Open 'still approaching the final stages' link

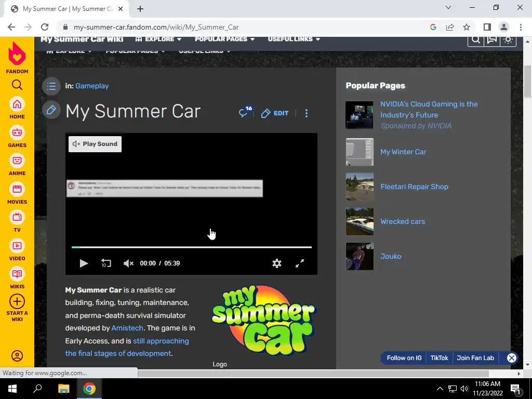point(127,347)
